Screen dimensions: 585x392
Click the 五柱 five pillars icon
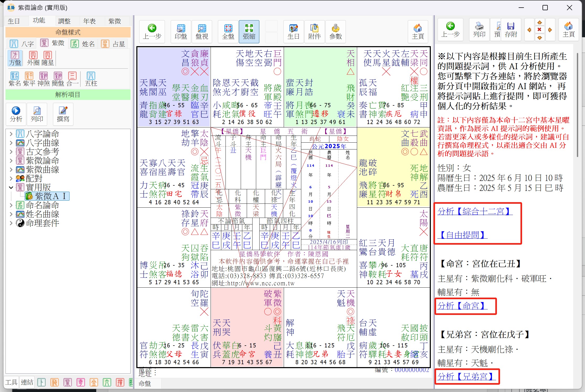[x=91, y=79]
